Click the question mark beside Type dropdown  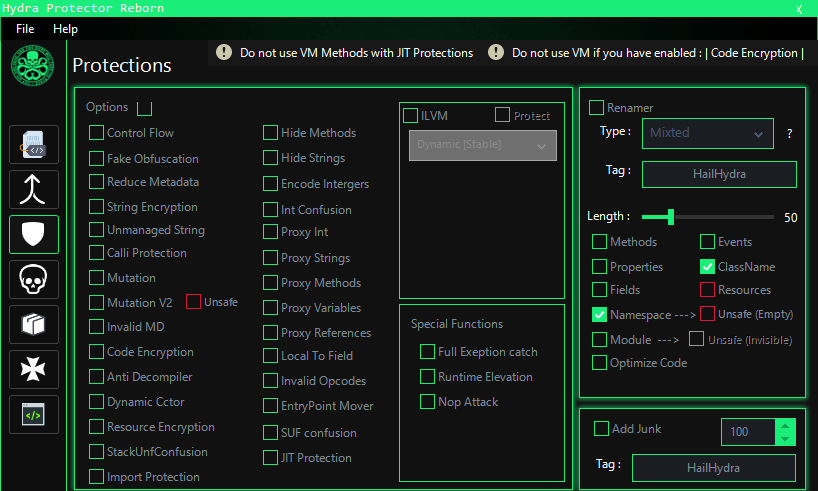pos(789,133)
